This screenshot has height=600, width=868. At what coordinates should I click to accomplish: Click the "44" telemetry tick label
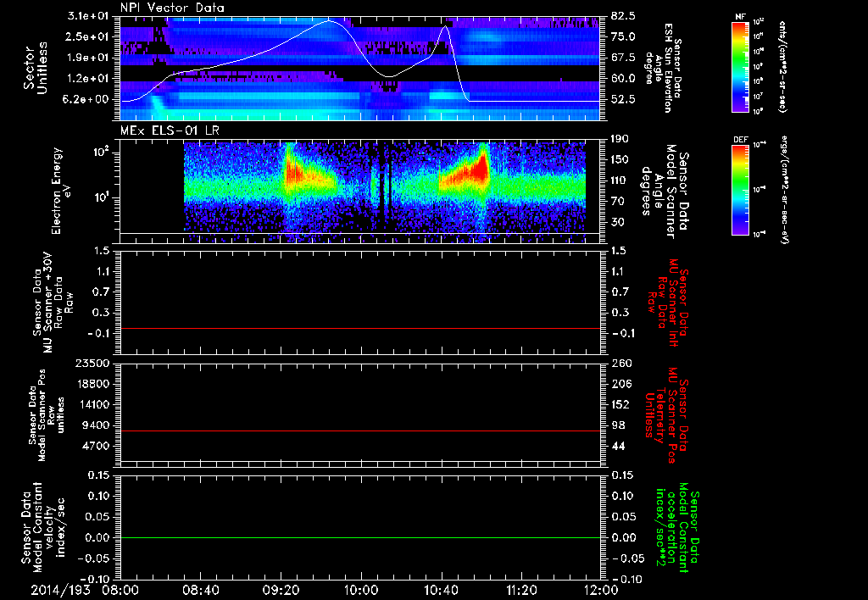pos(618,446)
